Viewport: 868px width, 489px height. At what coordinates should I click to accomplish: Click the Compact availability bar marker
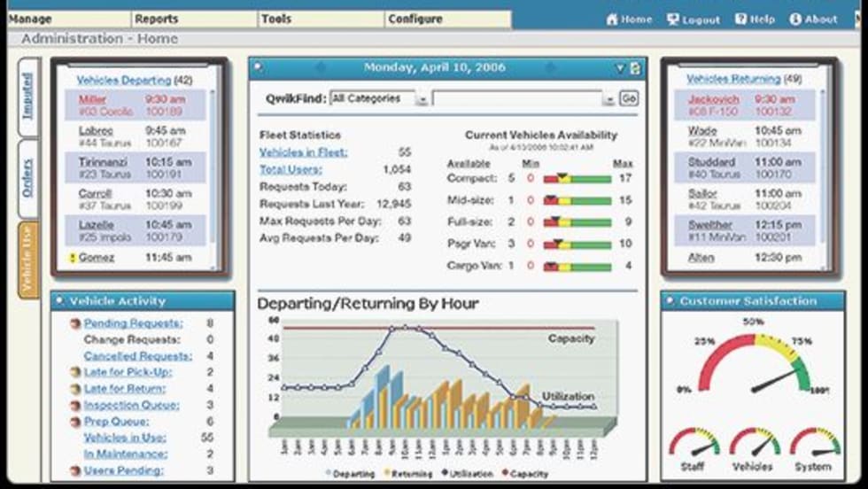(563, 178)
